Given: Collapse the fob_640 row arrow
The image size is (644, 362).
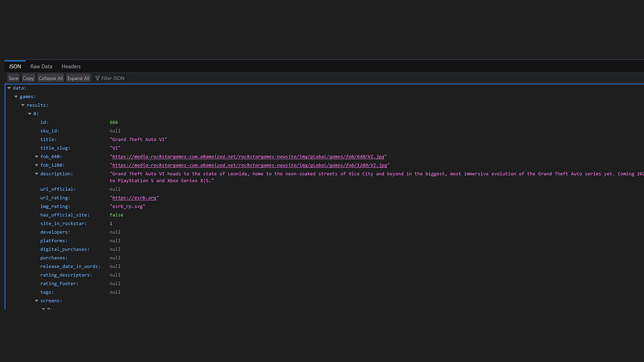Looking at the screenshot, I should coord(36,157).
